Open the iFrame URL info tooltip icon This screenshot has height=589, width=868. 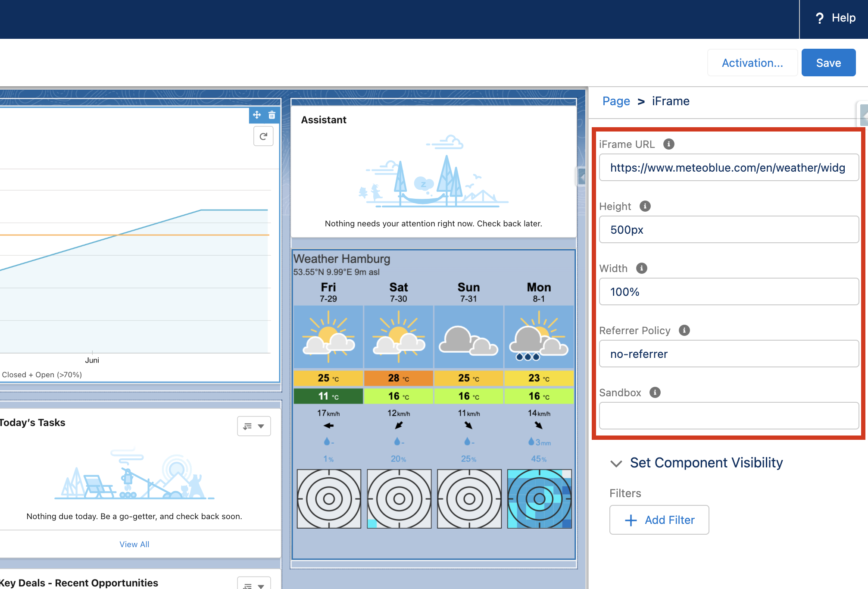668,144
